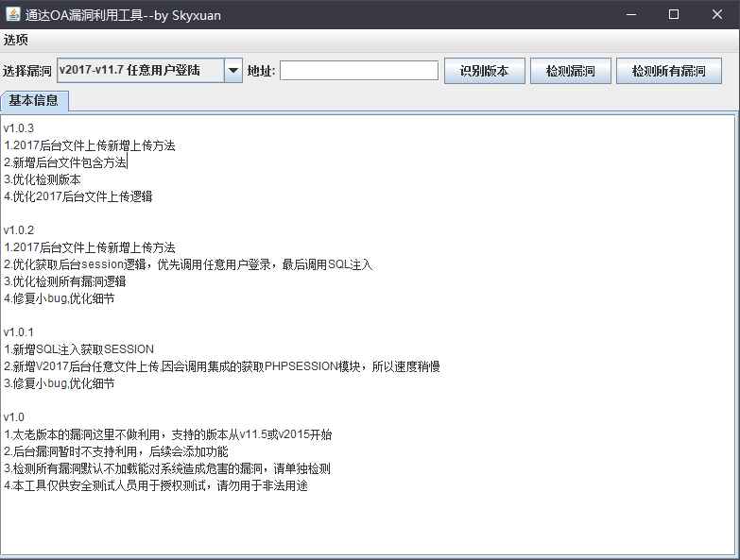Click the line 1.新增SQL注入获取SESSION
This screenshot has height=560, width=740.
click(78, 349)
